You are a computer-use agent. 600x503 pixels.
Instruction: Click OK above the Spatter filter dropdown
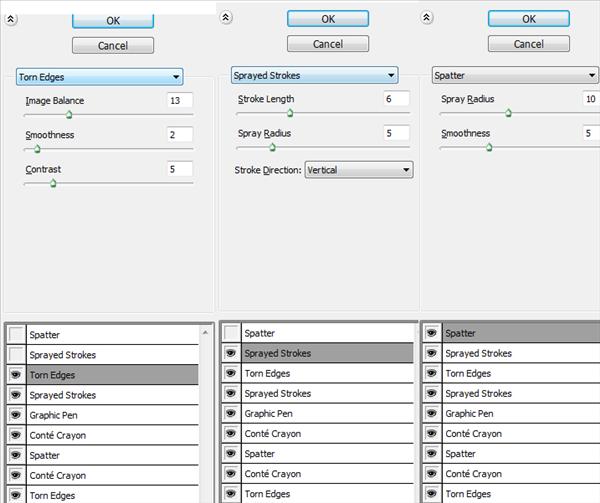[529, 19]
